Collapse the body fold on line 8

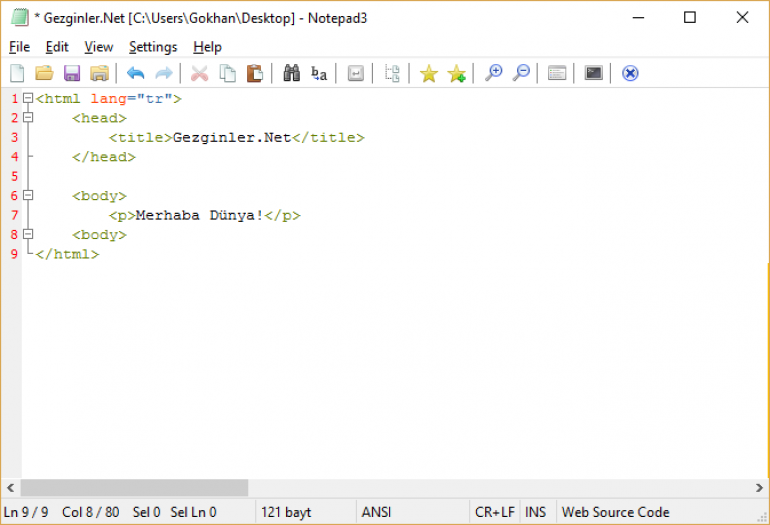click(28, 234)
